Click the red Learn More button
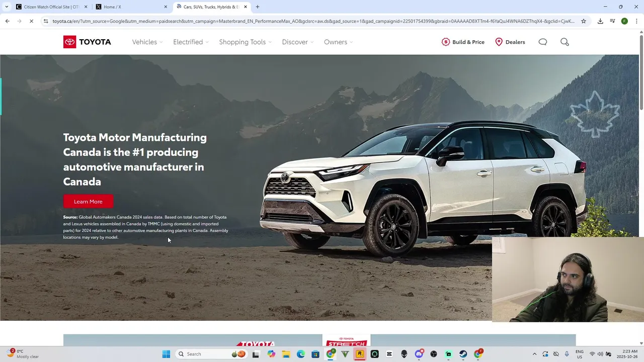This screenshot has height=362, width=644. (x=88, y=202)
